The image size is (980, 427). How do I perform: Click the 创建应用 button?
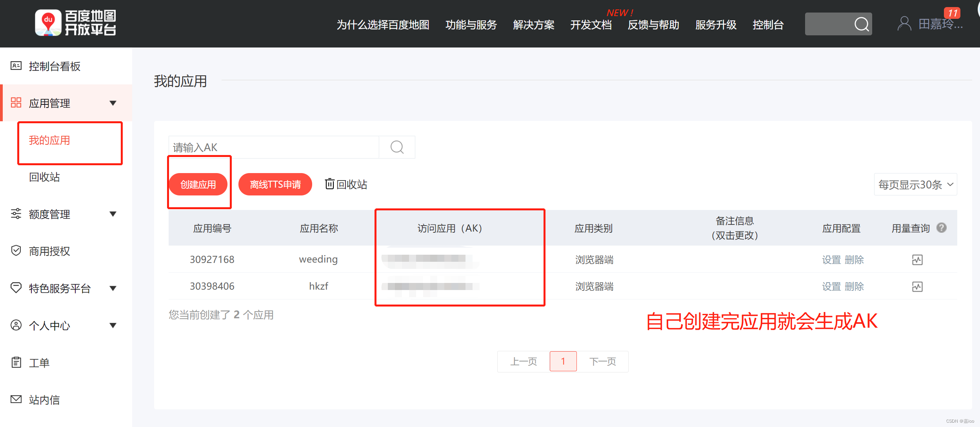[198, 184]
